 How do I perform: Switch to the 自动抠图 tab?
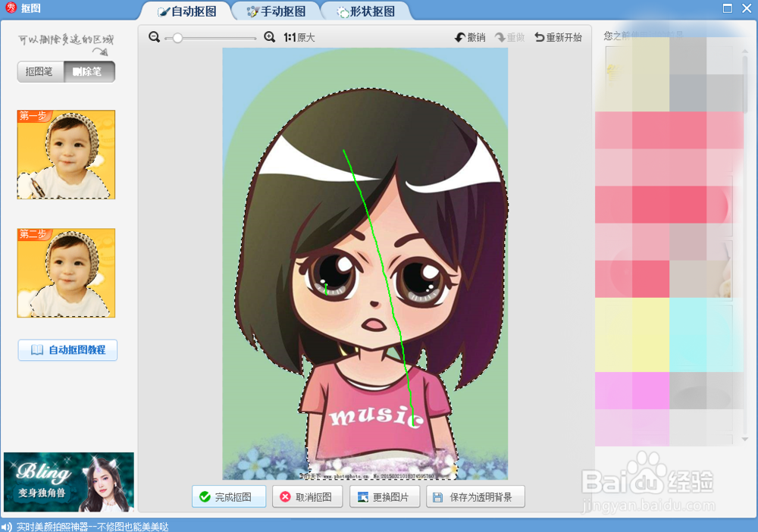pos(187,11)
